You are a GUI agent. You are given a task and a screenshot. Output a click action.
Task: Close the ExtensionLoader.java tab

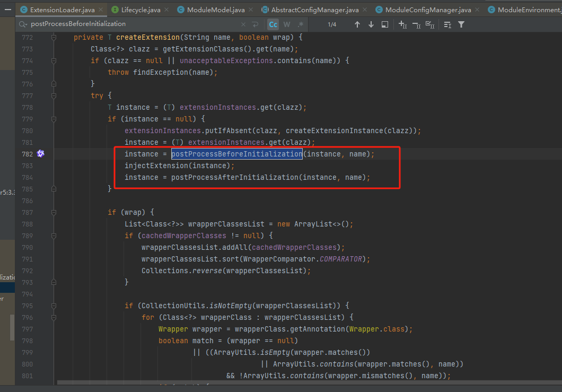coord(101,10)
